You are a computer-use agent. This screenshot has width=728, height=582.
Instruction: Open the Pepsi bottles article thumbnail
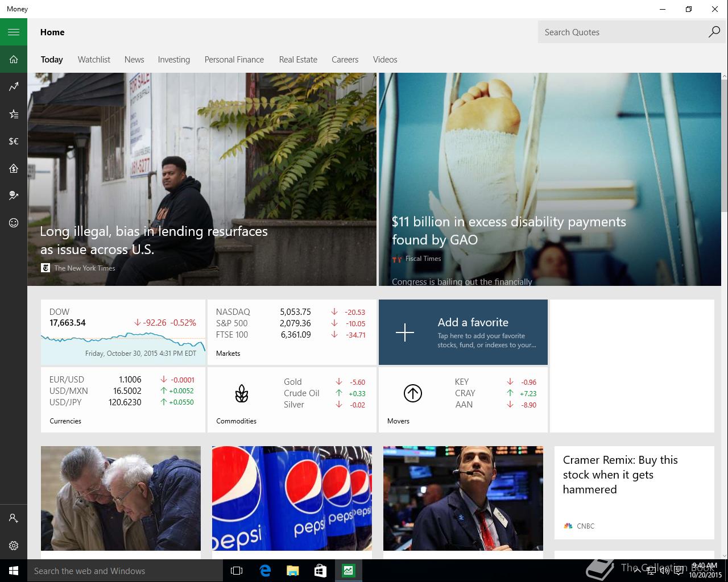(292, 498)
